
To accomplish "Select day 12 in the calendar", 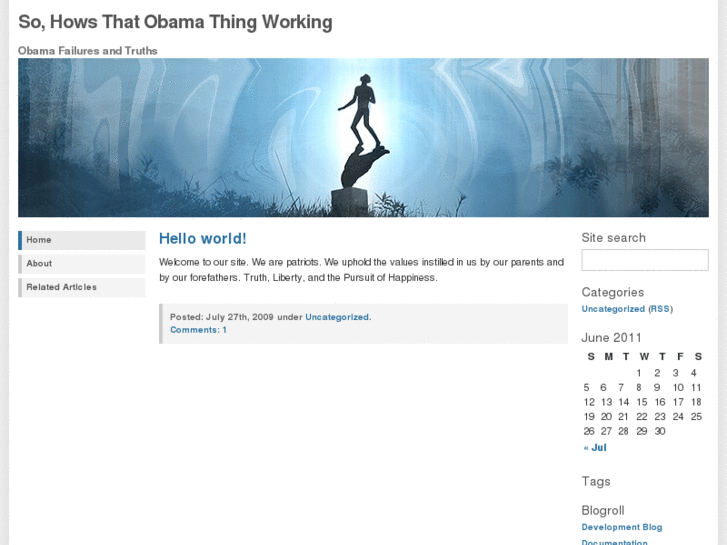I will (x=589, y=402).
